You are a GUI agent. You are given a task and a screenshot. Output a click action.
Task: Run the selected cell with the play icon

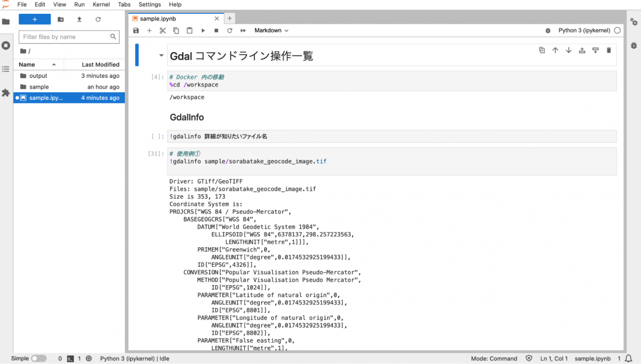[203, 31]
